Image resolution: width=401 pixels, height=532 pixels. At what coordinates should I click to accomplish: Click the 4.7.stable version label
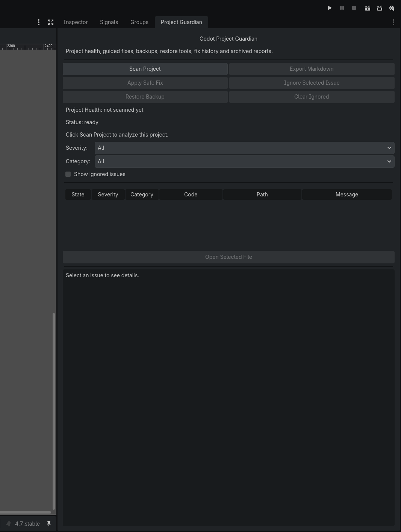[27, 524]
